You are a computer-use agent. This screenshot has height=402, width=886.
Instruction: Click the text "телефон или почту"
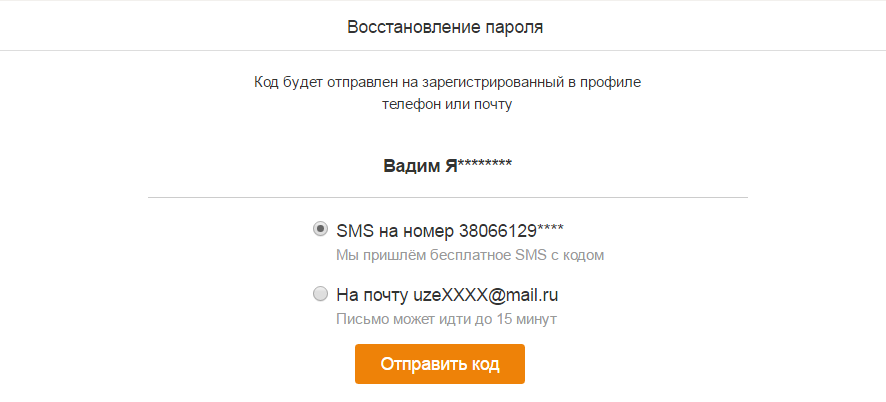click(x=447, y=103)
